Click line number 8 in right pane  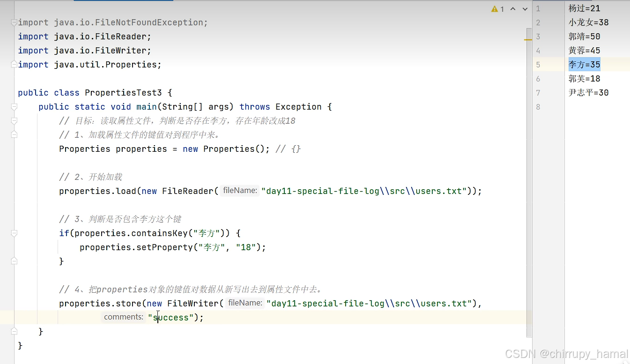538,107
